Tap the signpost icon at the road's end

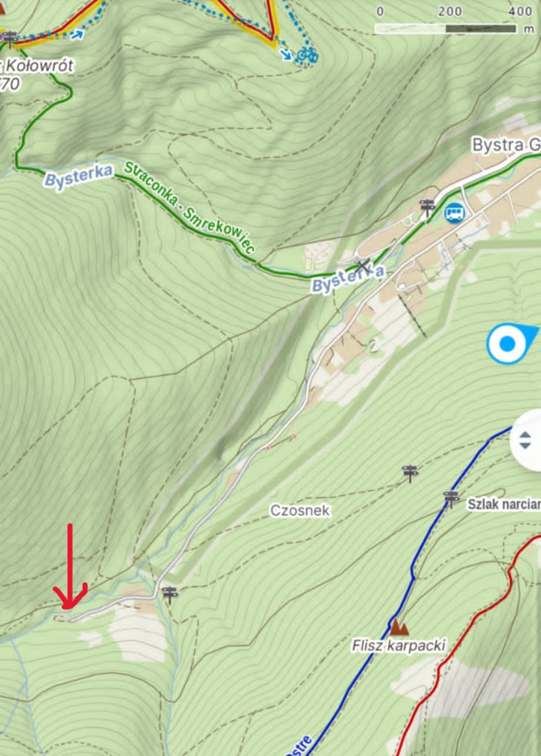click(170, 594)
